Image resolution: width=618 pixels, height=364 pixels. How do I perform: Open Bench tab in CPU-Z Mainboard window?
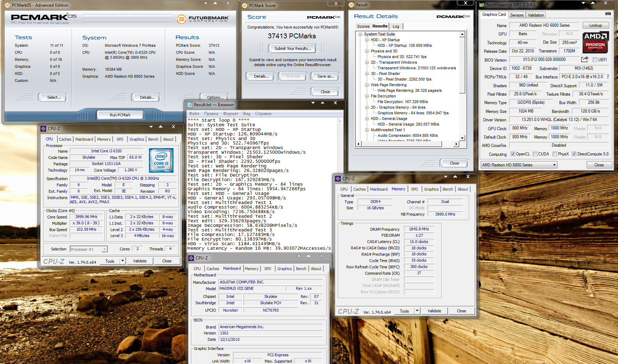(x=301, y=269)
